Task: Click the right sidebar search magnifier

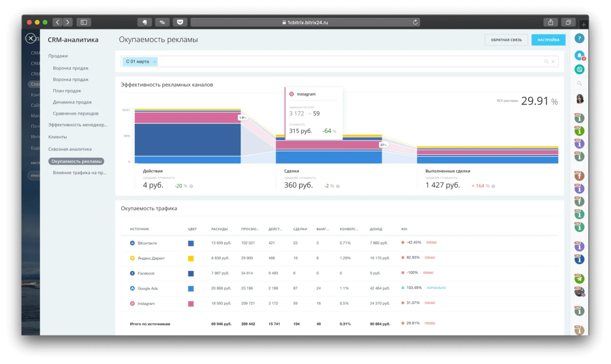Action: coord(579,84)
